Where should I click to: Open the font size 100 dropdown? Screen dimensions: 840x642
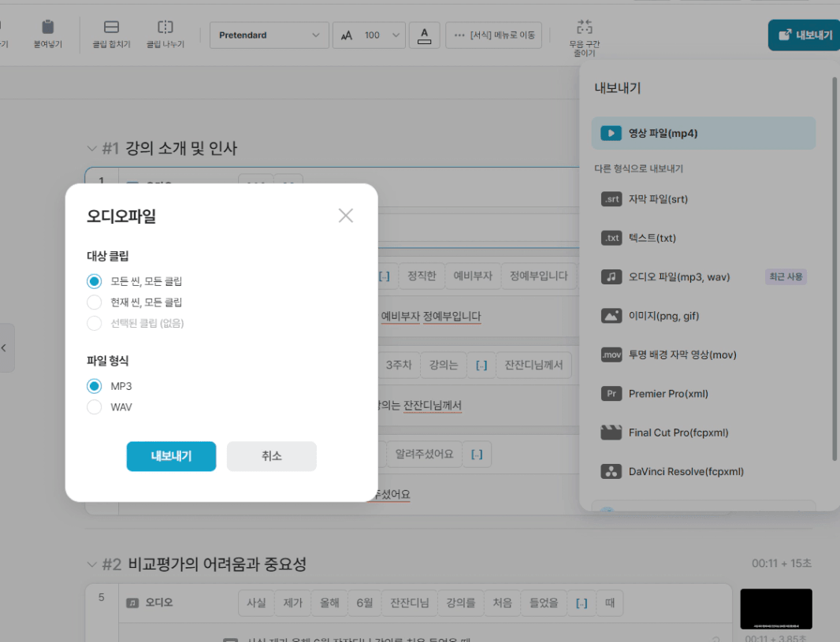[x=370, y=35]
